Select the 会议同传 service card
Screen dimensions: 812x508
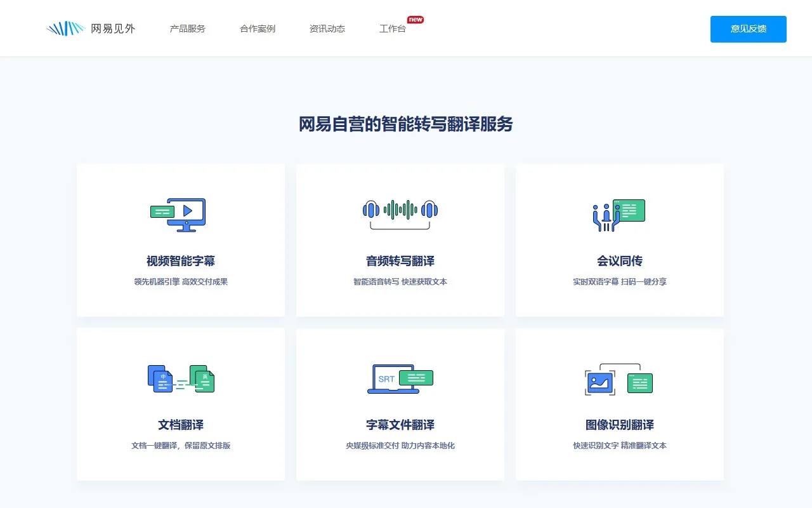(x=620, y=240)
